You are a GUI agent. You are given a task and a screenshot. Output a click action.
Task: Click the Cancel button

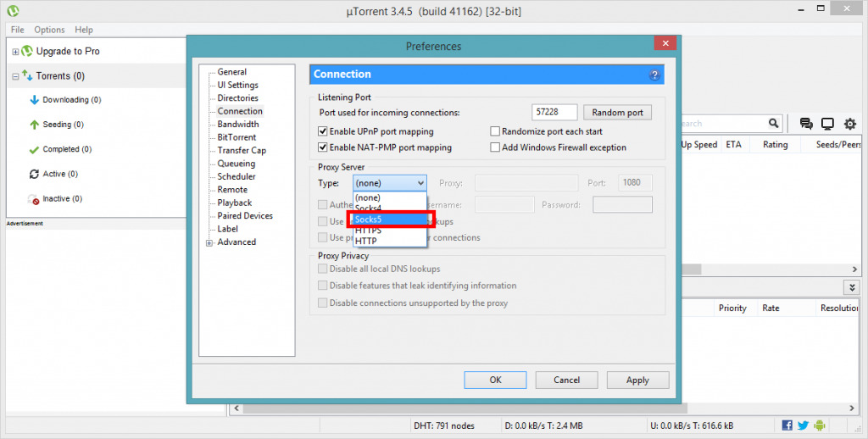566,380
